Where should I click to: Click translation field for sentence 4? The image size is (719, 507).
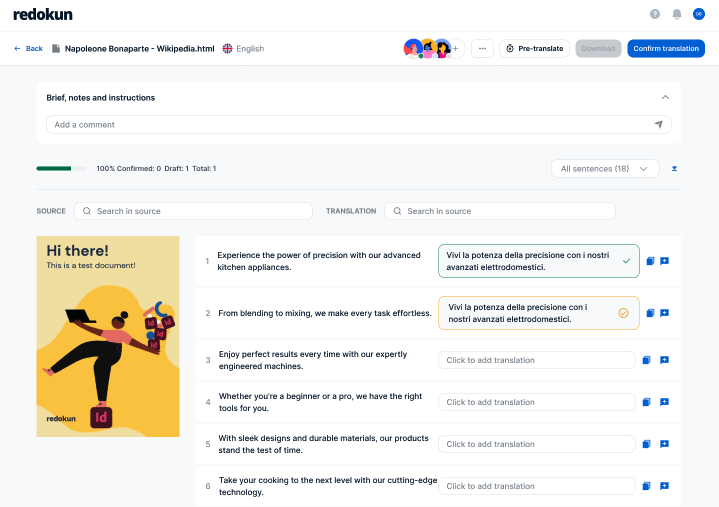(536, 402)
